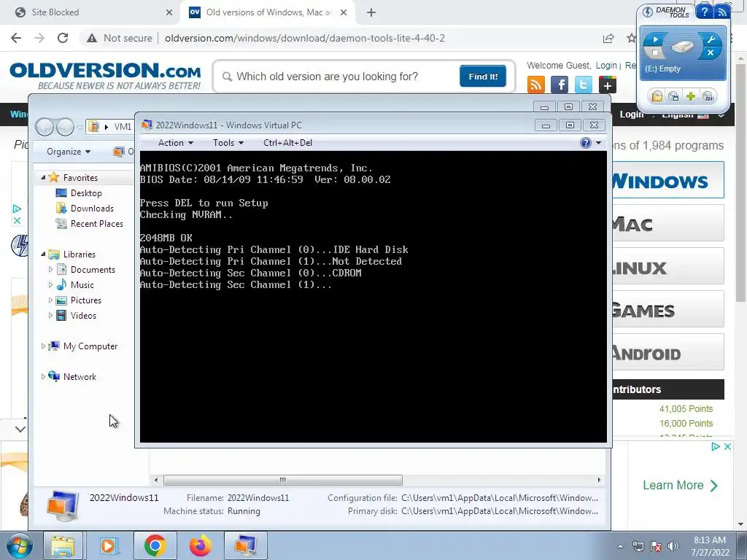Click the DAEMON Tools gadget play (mount) button
This screenshot has width=747, height=560.
655,40
